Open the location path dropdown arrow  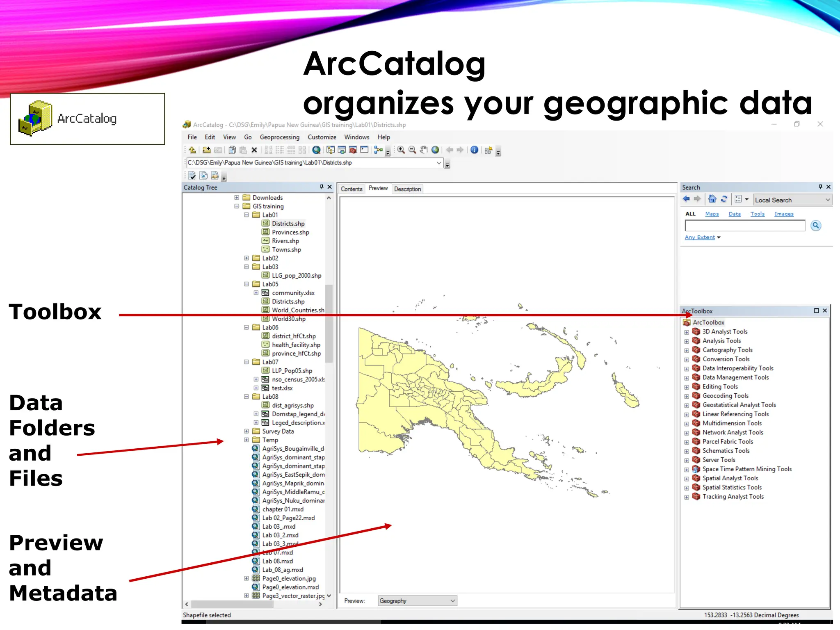(x=439, y=163)
